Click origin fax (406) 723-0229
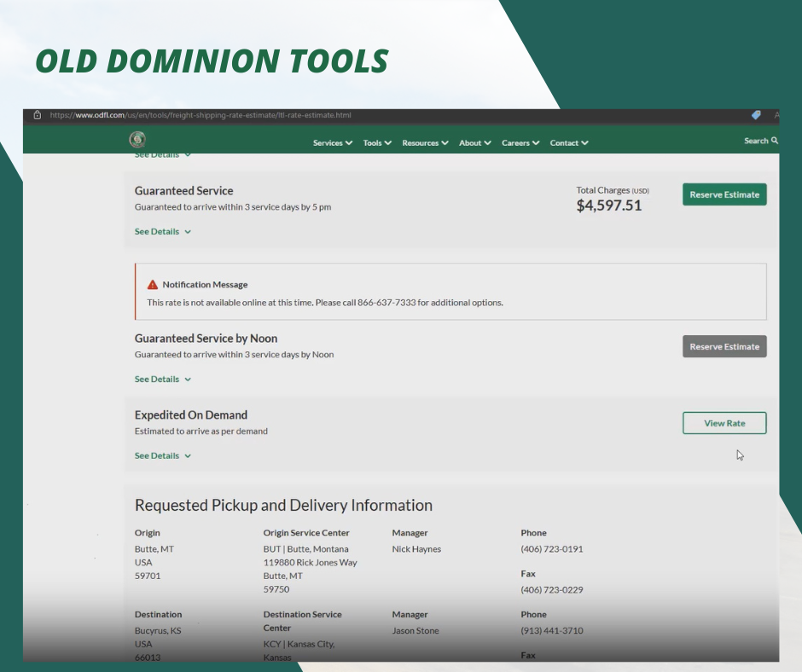The image size is (802, 672). point(552,589)
